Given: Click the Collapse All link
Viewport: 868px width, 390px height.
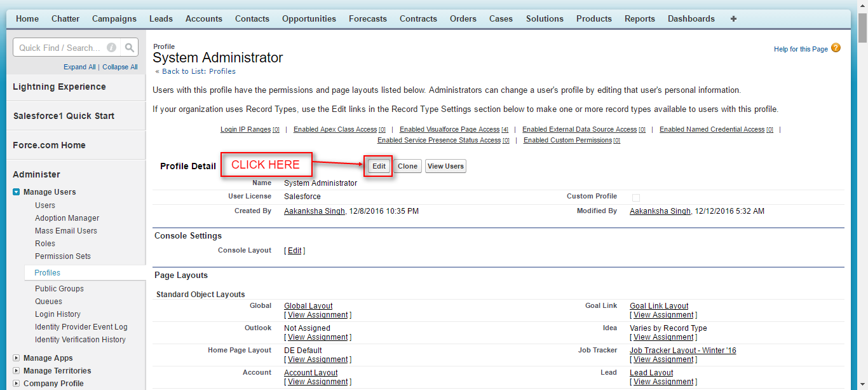Looking at the screenshot, I should 119,67.
